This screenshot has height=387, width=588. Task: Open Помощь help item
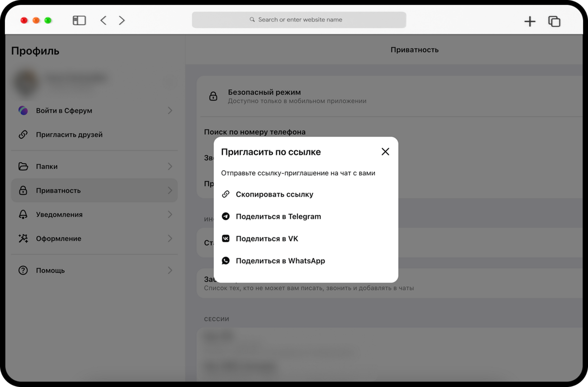pos(50,270)
